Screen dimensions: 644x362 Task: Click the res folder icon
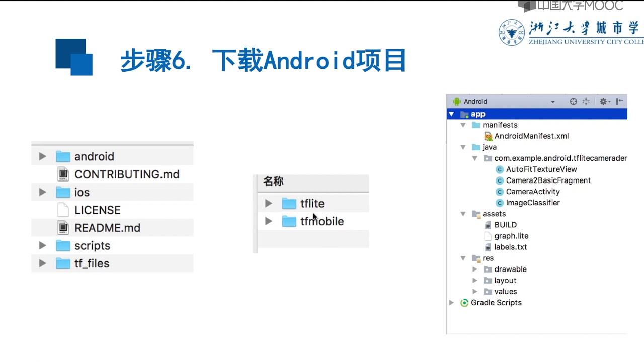pyautogui.click(x=476, y=258)
